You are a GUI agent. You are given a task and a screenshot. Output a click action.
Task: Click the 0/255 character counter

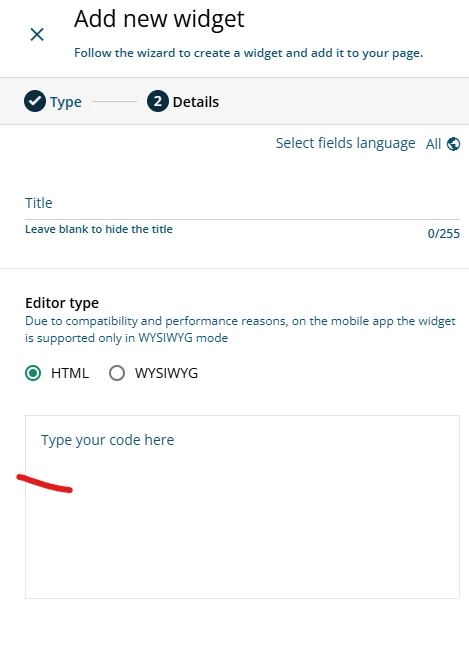[443, 234]
